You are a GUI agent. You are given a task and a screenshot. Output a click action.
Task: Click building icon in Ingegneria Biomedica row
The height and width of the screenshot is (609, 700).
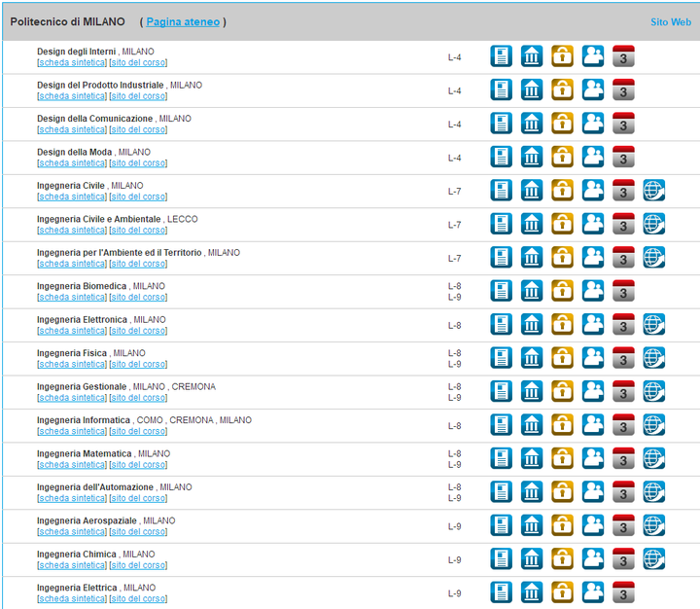pyautogui.click(x=532, y=291)
